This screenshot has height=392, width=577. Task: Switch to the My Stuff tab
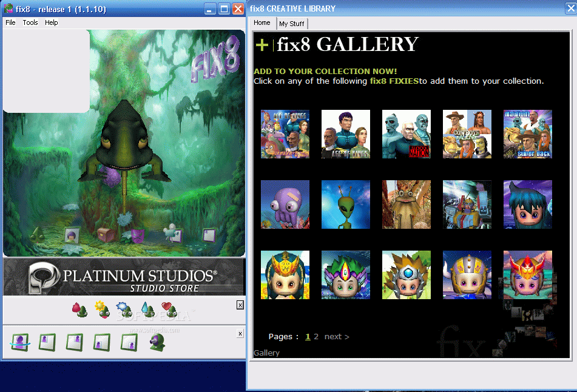click(291, 24)
